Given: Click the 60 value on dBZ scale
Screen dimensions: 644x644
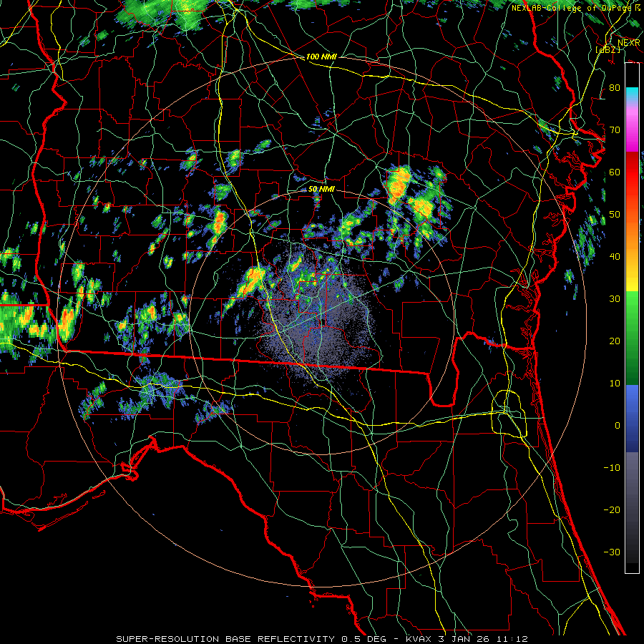Looking at the screenshot, I should coord(615,172).
